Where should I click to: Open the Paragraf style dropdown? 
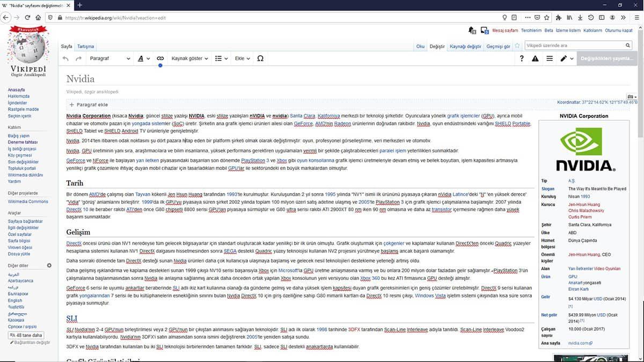tap(113, 58)
